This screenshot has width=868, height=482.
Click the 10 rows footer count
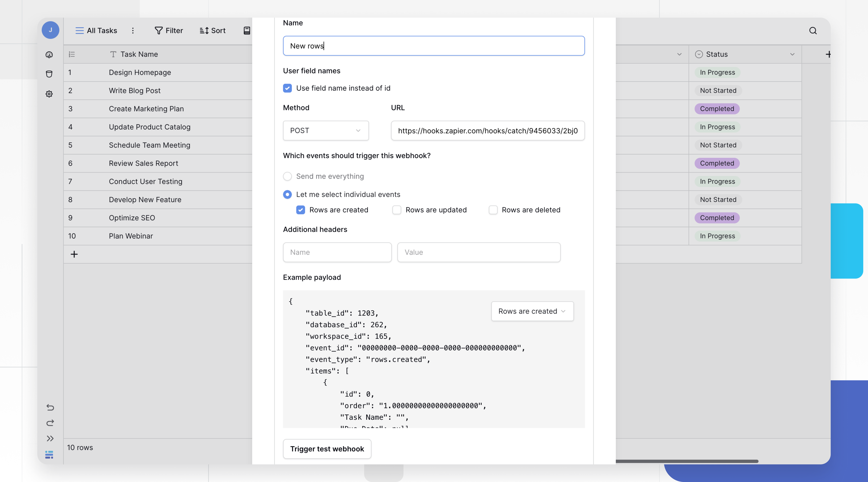click(80, 448)
